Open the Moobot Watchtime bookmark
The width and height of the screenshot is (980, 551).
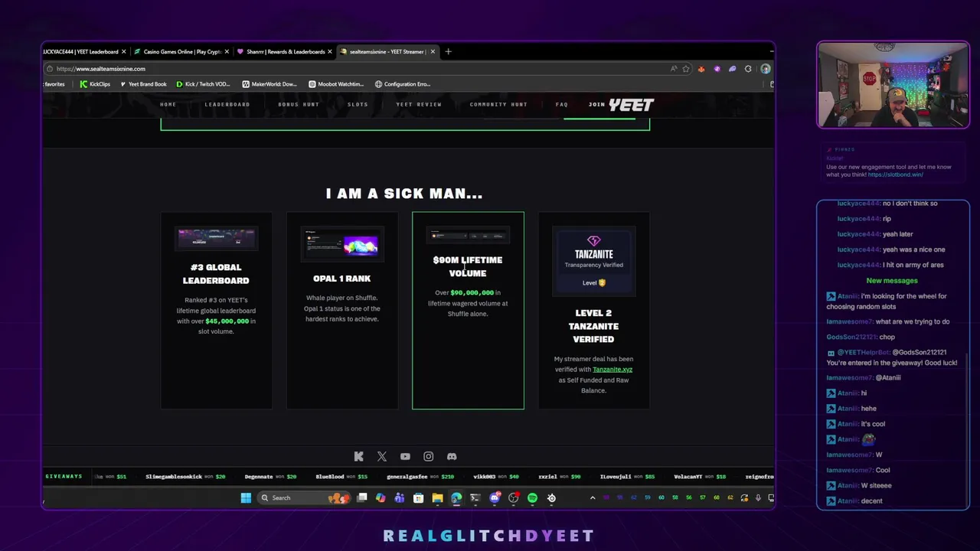336,84
